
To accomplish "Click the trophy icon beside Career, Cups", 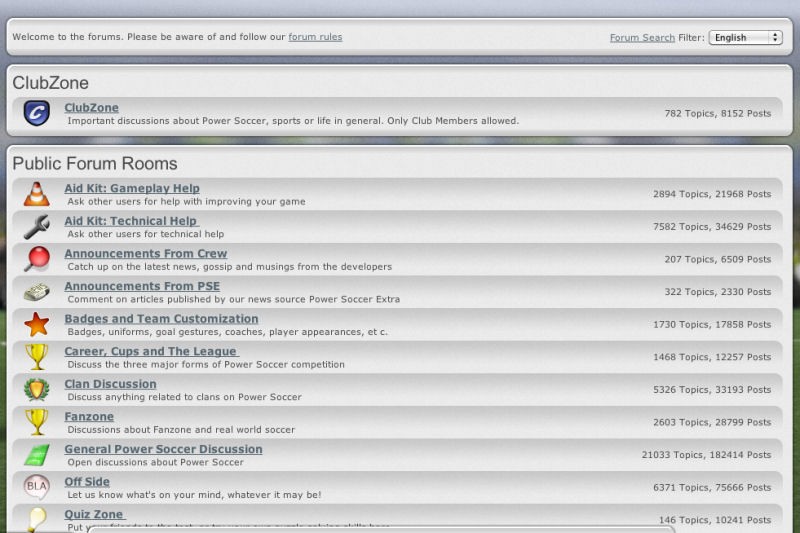I will (x=37, y=357).
